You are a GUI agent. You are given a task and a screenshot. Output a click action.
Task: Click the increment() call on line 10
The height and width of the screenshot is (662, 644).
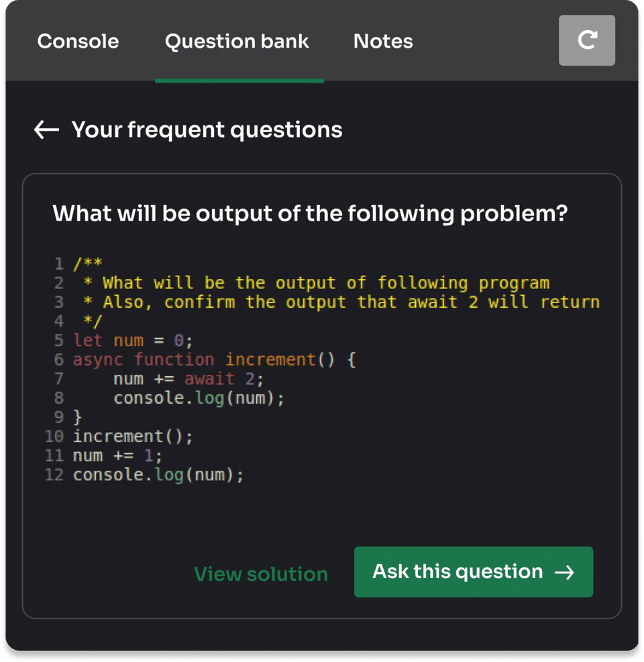133,437
